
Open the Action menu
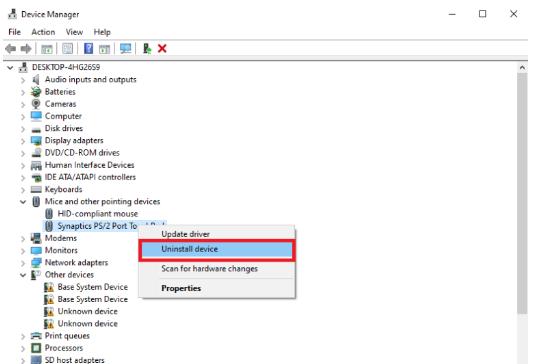point(43,32)
